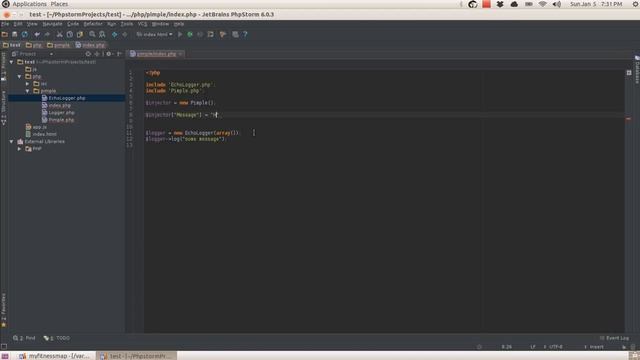Viewport: 640px width, 360px height.
Task: Click the Open folder toolbar icon
Action: [4, 35]
